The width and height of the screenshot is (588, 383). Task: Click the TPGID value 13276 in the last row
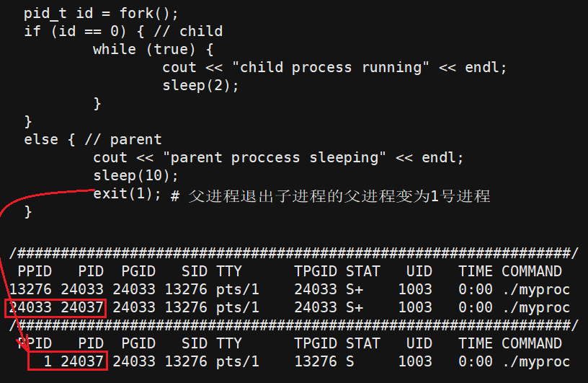coord(316,361)
